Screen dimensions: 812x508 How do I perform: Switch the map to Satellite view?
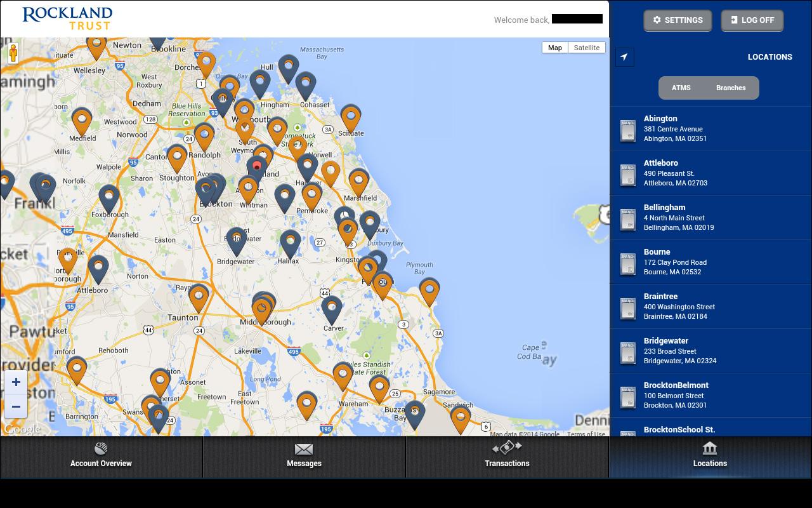click(x=586, y=48)
